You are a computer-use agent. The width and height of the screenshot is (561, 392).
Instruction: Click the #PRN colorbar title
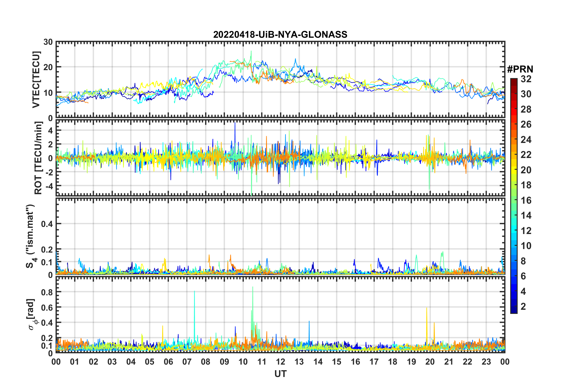[x=520, y=69]
